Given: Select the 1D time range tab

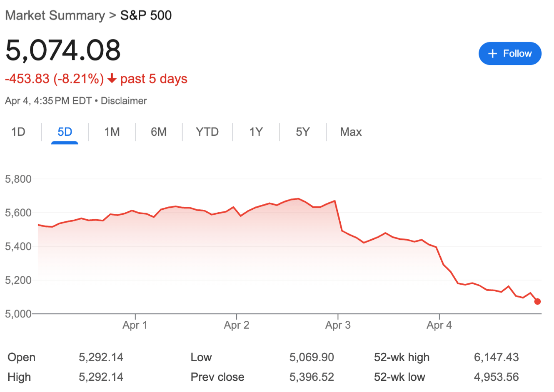Looking at the screenshot, I should coord(18,132).
